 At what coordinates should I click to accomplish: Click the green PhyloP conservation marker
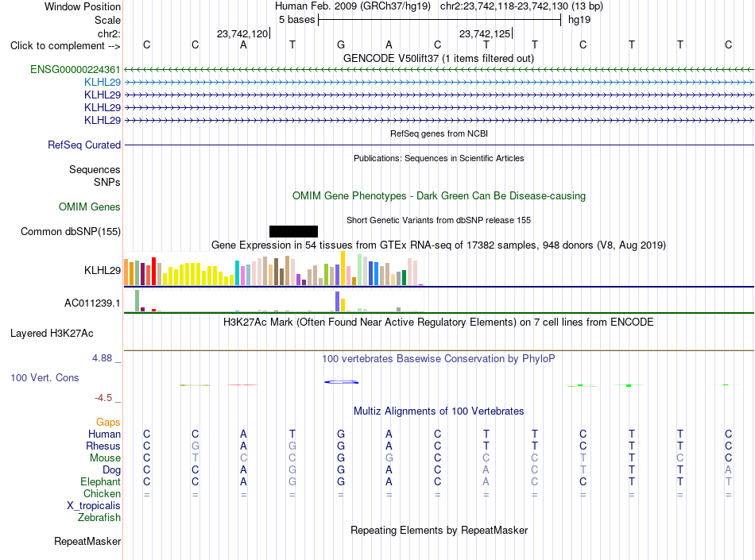point(629,385)
